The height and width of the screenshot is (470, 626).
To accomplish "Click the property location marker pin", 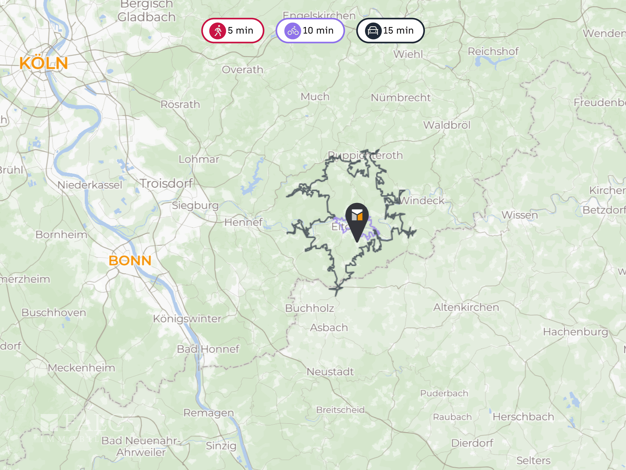I will (357, 222).
